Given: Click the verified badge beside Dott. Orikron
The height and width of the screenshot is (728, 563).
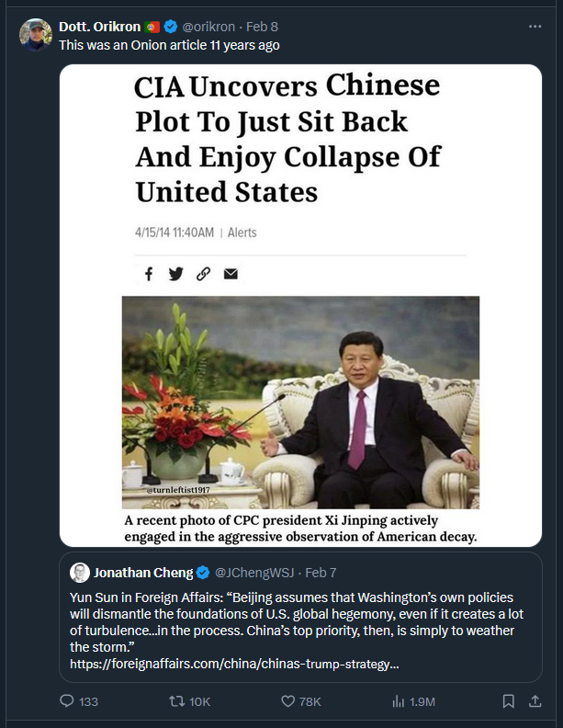Looking at the screenshot, I should [171, 27].
